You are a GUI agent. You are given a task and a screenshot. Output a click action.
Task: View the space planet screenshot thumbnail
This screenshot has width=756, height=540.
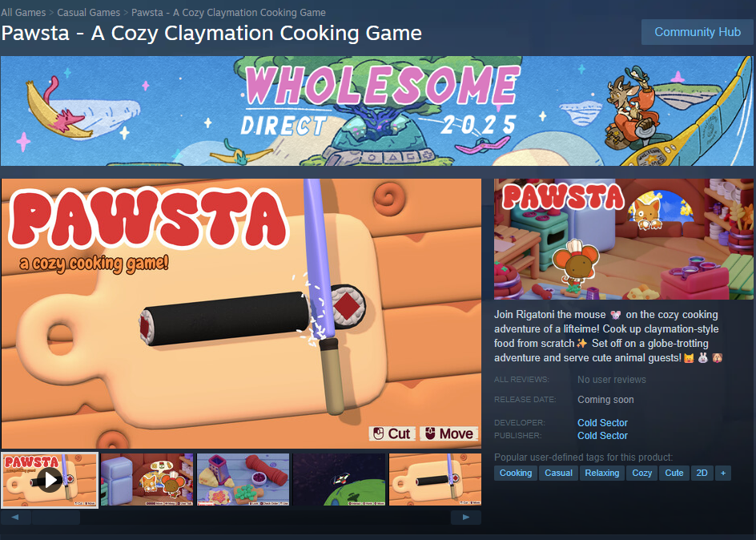click(339, 479)
